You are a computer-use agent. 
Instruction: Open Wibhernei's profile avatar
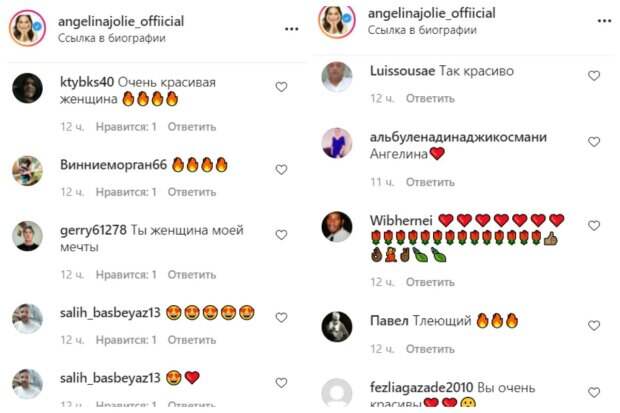(336, 227)
